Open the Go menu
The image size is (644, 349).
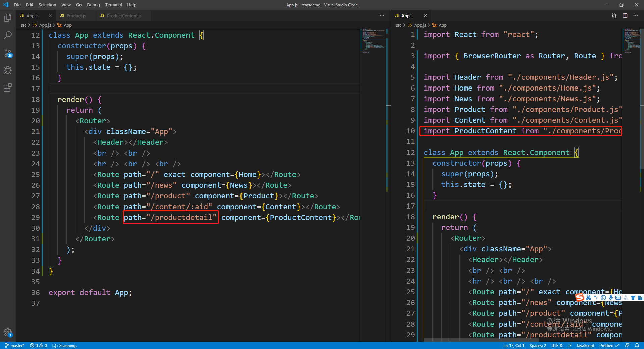pyautogui.click(x=79, y=5)
